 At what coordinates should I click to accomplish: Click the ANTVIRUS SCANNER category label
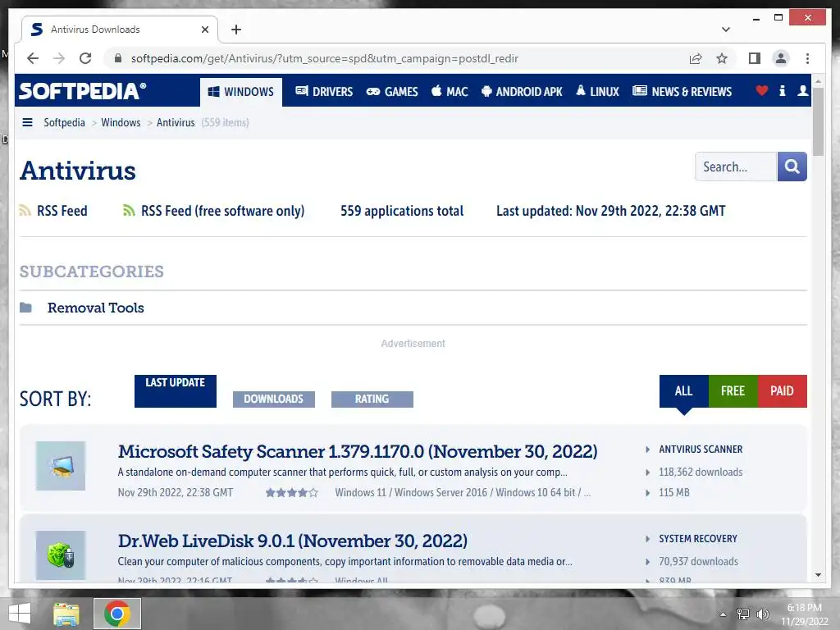[x=701, y=450]
